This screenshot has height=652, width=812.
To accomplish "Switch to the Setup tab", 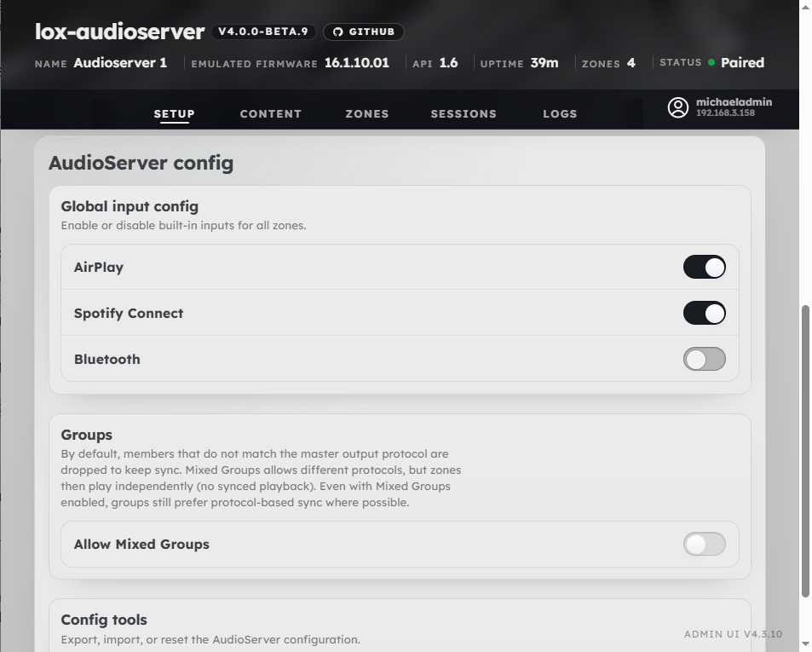I will point(174,113).
